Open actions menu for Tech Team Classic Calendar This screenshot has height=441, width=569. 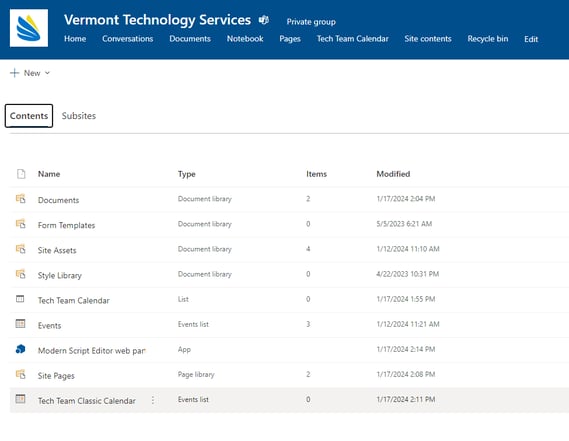pos(153,400)
